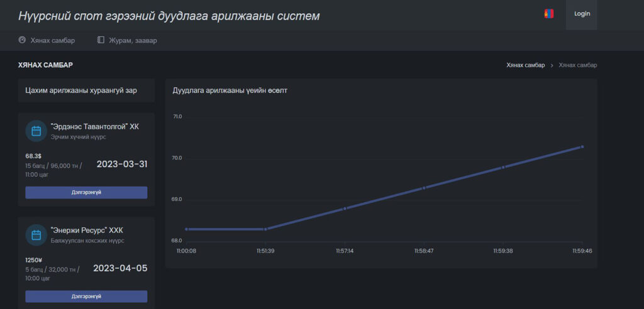
Task: Select the chart point at 11:00:08
Action: [186, 229]
